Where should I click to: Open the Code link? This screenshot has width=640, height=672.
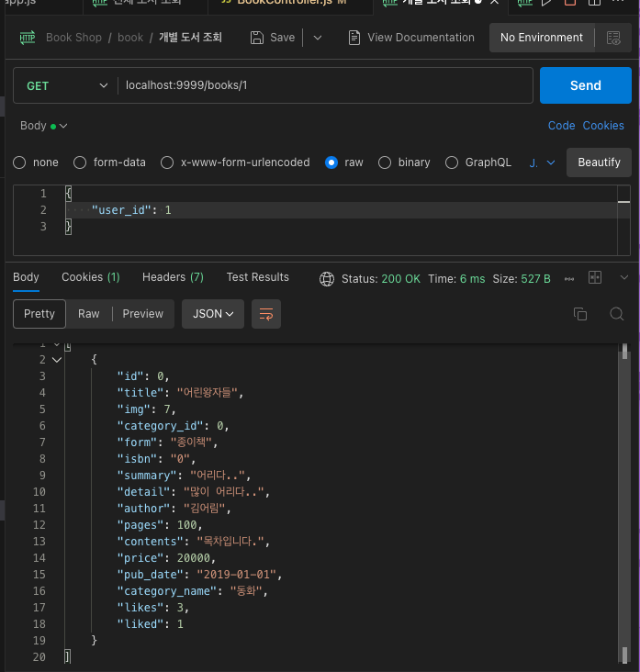click(x=562, y=126)
